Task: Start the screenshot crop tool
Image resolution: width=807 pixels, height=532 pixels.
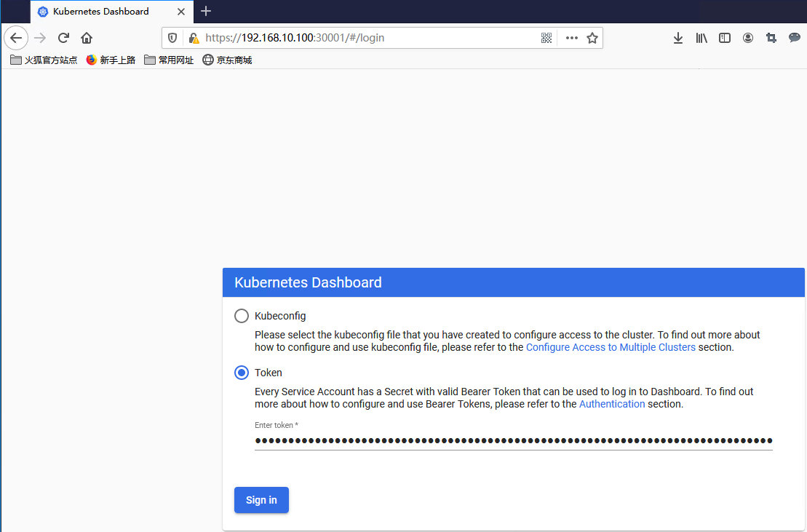Action: pyautogui.click(x=771, y=38)
